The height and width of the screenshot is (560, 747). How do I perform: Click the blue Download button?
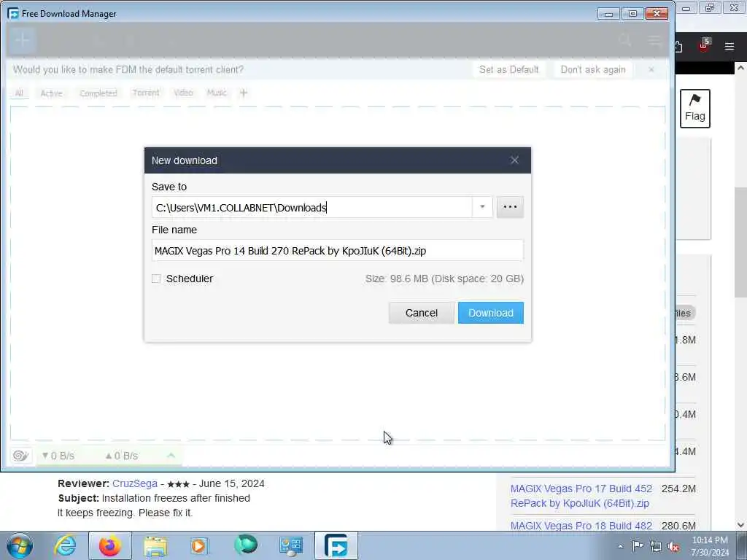point(491,313)
